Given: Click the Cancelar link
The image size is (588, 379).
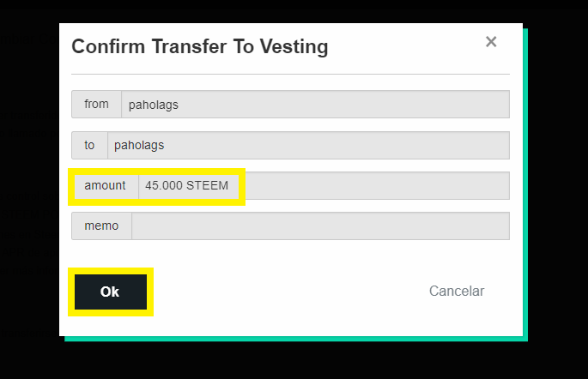Looking at the screenshot, I should 457,292.
